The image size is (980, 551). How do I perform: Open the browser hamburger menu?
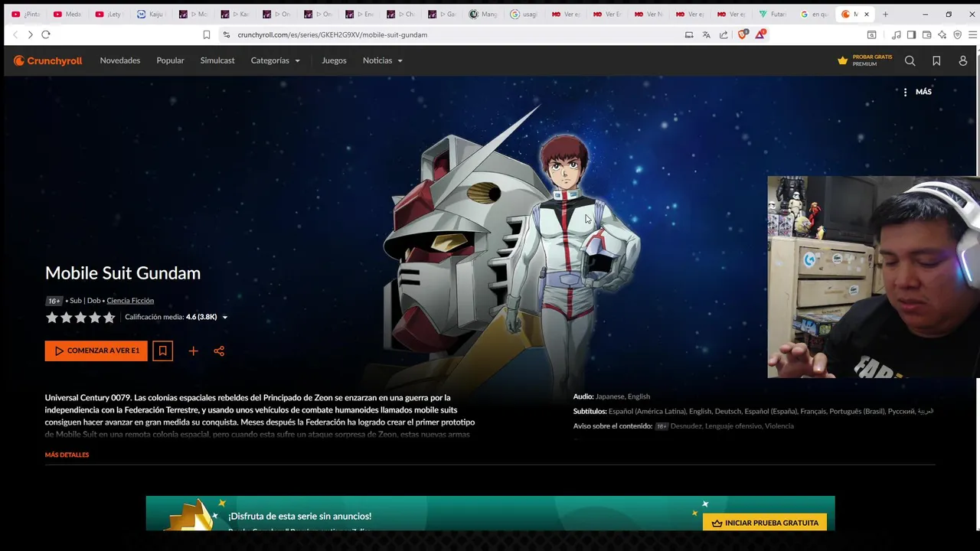tap(972, 34)
